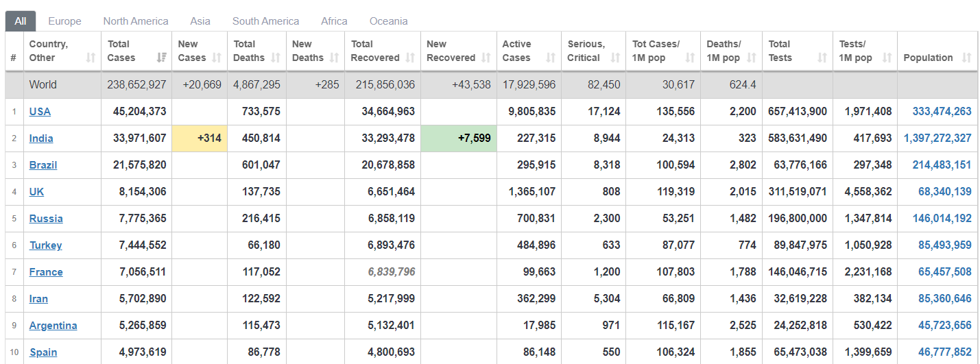Image resolution: width=980 pixels, height=364 pixels.
Task: Sort by Active Cases arrows icon
Action: 551,58
